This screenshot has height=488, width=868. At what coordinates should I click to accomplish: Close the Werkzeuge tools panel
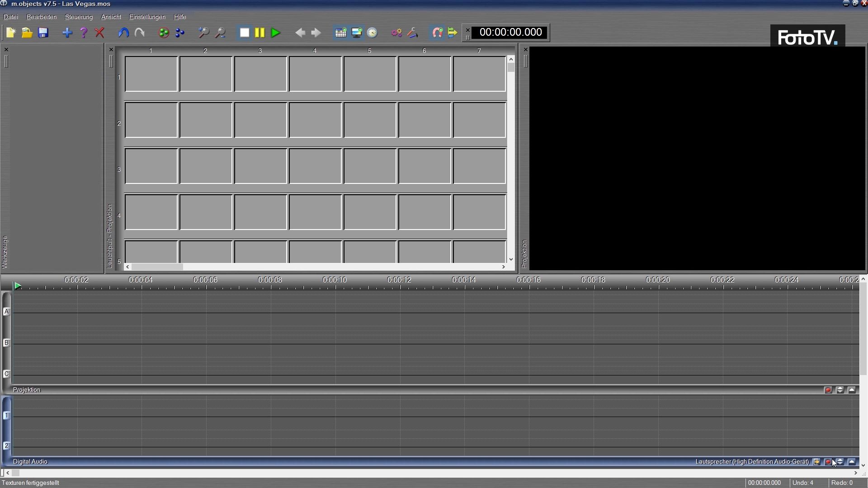[6, 50]
